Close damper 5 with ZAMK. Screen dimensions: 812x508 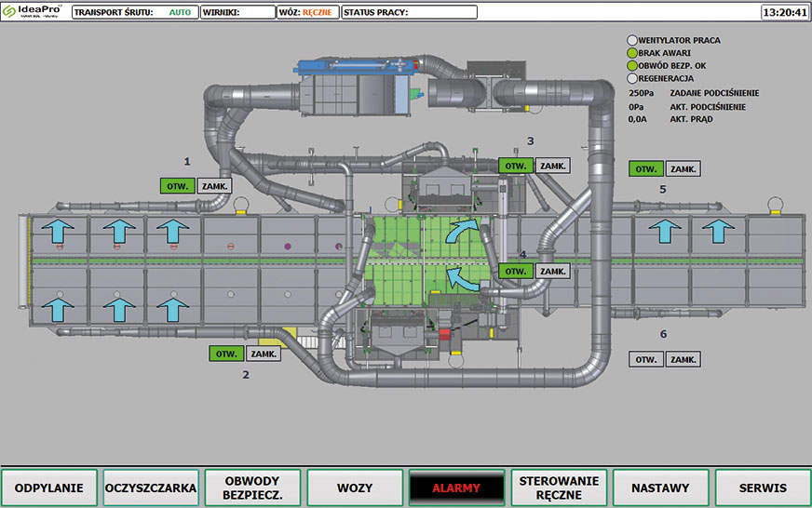coord(683,169)
